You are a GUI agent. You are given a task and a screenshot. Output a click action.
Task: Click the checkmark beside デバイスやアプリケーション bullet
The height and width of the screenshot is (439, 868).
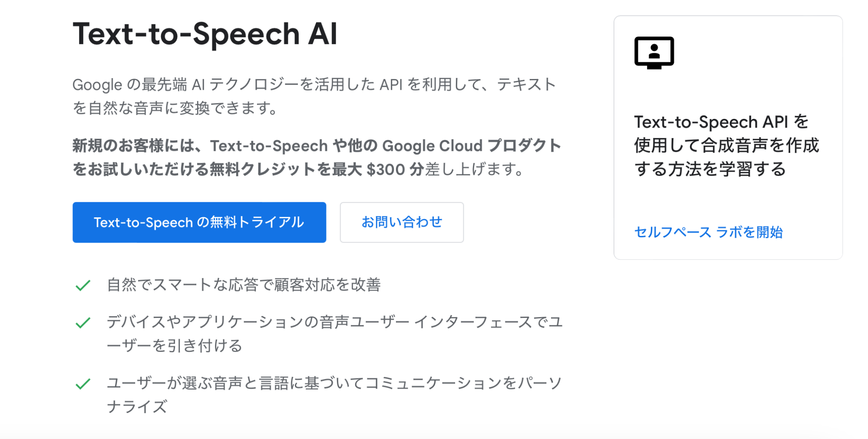tap(83, 323)
